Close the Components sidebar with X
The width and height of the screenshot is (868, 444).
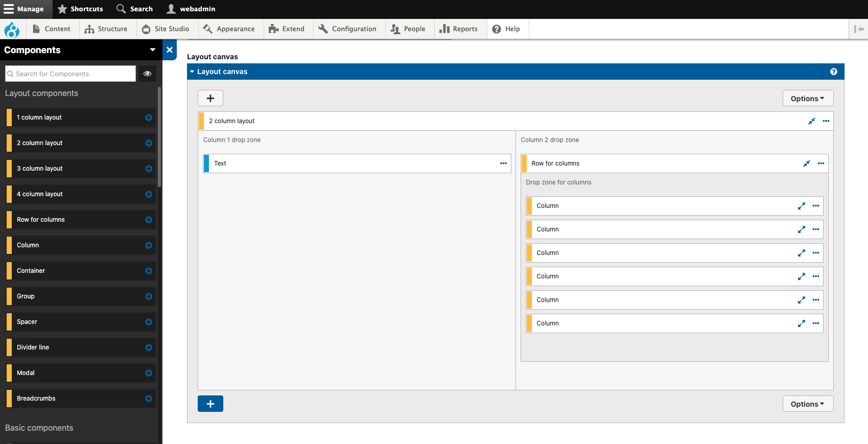coord(170,50)
